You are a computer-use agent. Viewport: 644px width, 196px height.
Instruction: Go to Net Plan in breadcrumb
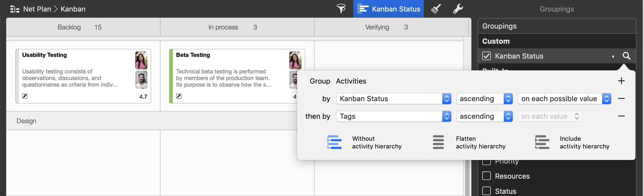pyautogui.click(x=37, y=9)
